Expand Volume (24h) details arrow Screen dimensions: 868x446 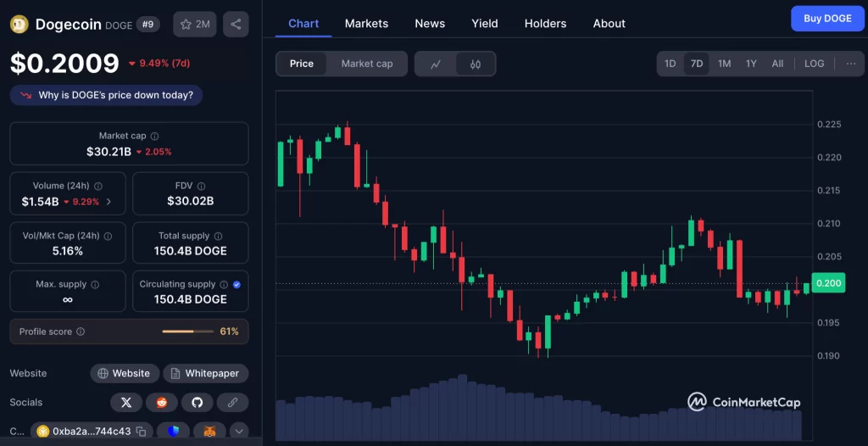pos(108,202)
